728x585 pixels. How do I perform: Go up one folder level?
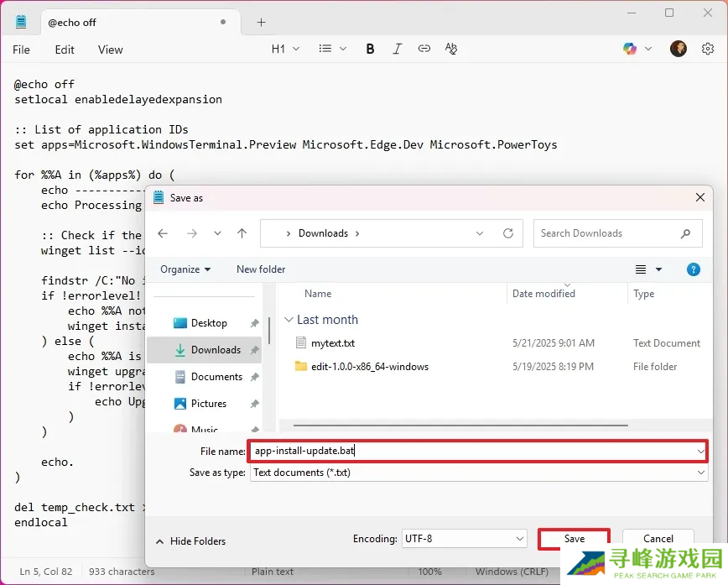tap(242, 233)
